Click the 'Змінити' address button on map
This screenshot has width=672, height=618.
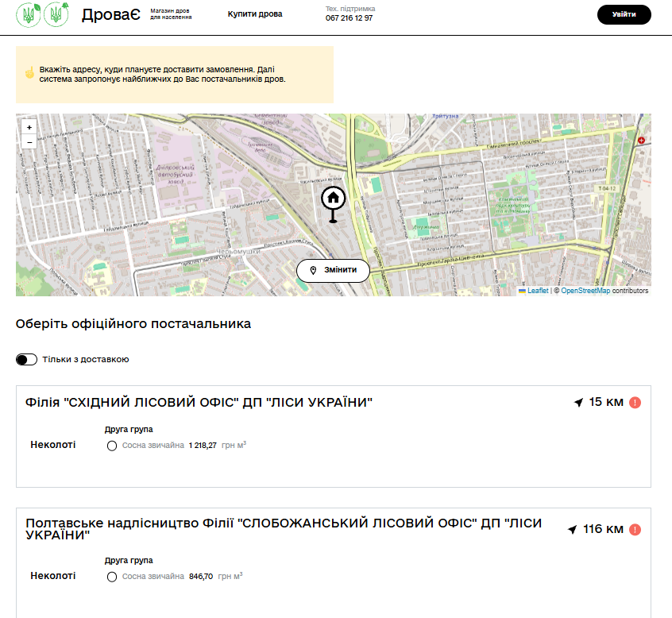(x=333, y=270)
